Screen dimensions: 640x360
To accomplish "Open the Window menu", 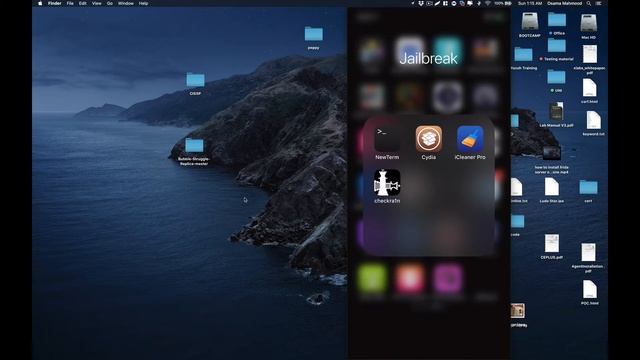I will pyautogui.click(x=126, y=3).
